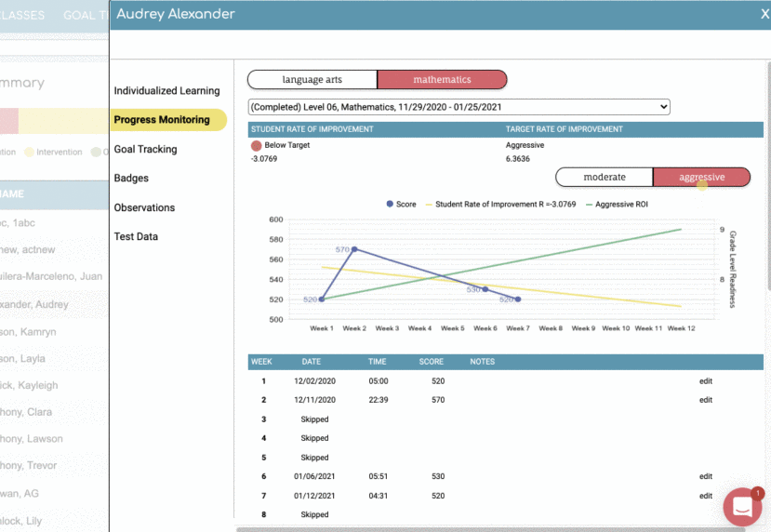Toggle Aggressive ROI legend item
This screenshot has height=532, width=771.
pyautogui.click(x=618, y=204)
